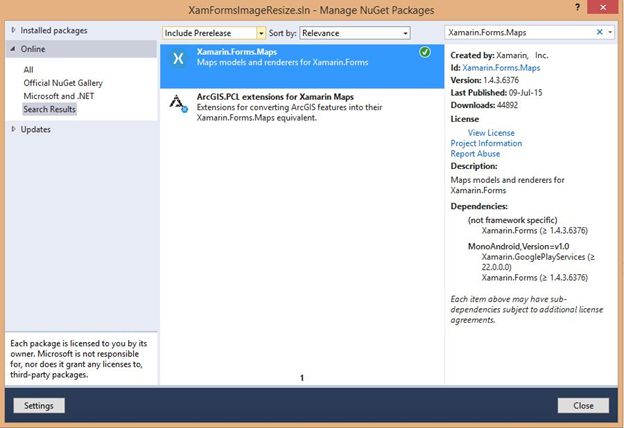Click page number 1 in results
Image resolution: width=624 pixels, height=428 pixels.
[302, 377]
